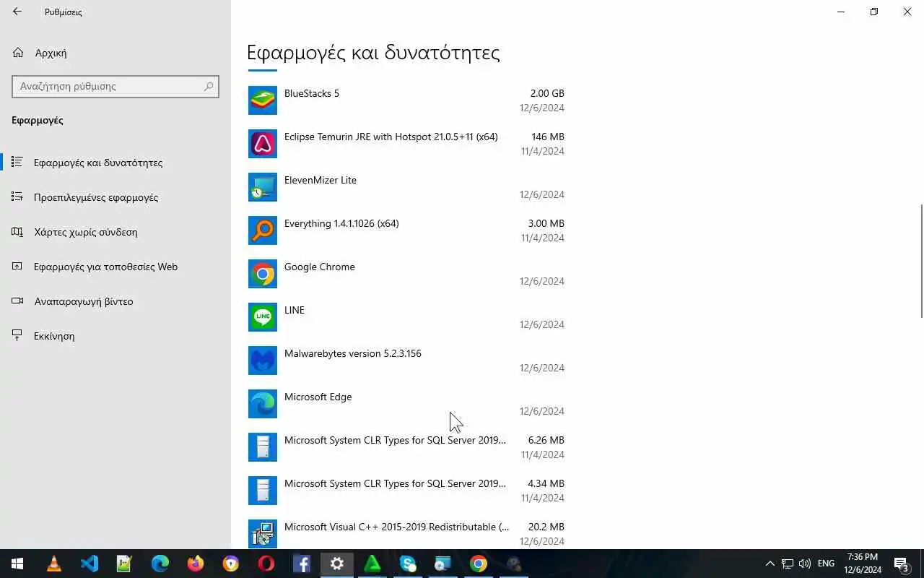Click the green triangle taskbar app
This screenshot has height=578, width=924.
[x=372, y=564]
